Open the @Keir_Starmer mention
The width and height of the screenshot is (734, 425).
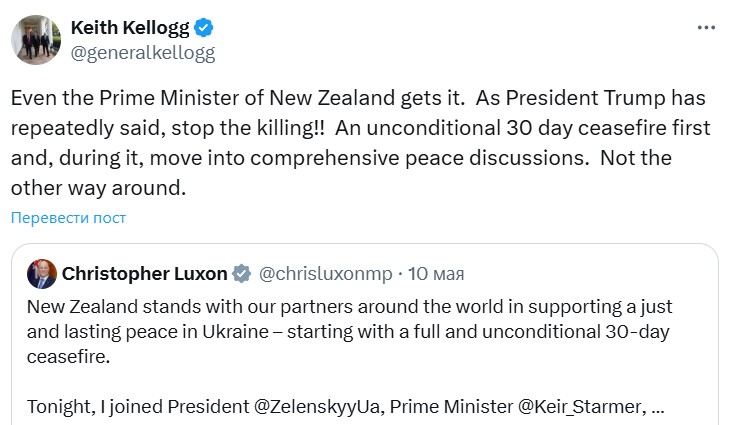point(580,407)
